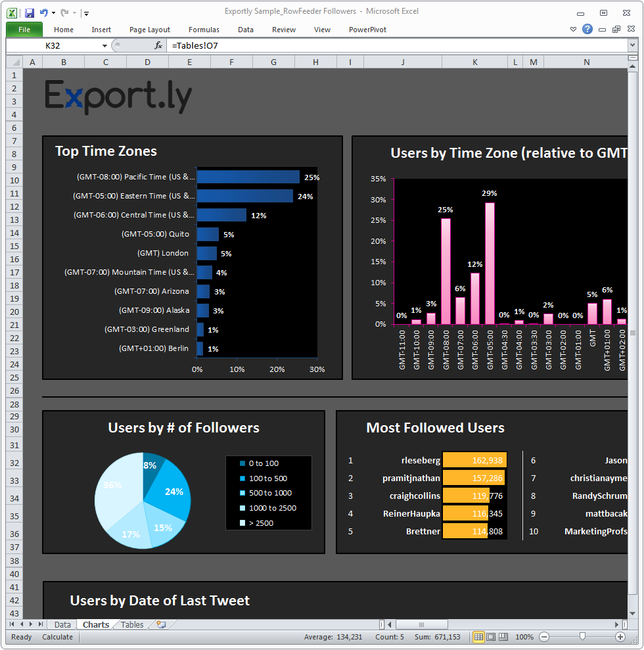Click the workbook Restore Window icon
This screenshot has width=644, height=650.
616,29
